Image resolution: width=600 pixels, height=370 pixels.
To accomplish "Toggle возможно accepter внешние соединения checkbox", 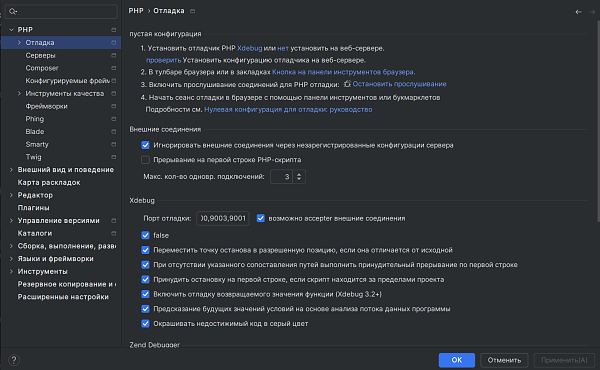I will pos(261,218).
